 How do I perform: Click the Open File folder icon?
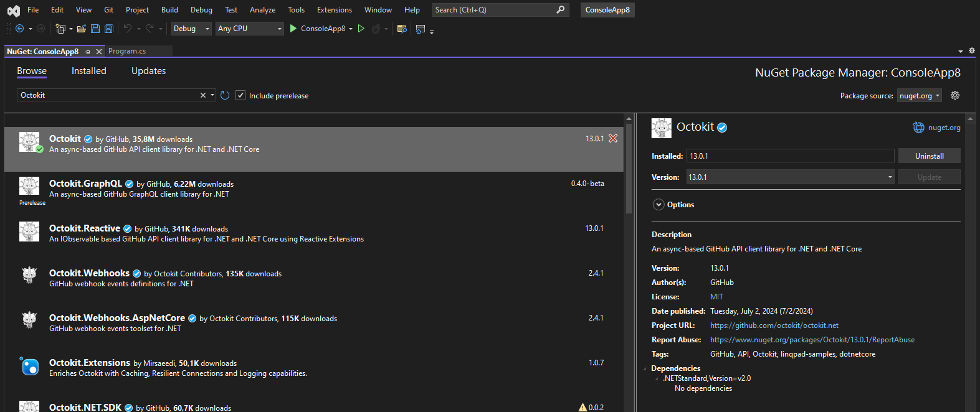[x=82, y=29]
